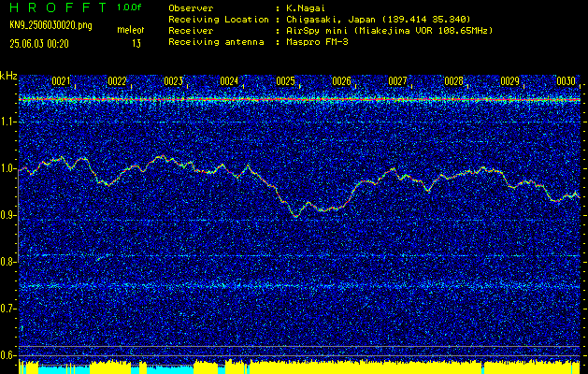Screen dimensions: 588x374
Task: Select the file name KN9_2506030020.png
Action: (x=50, y=25)
